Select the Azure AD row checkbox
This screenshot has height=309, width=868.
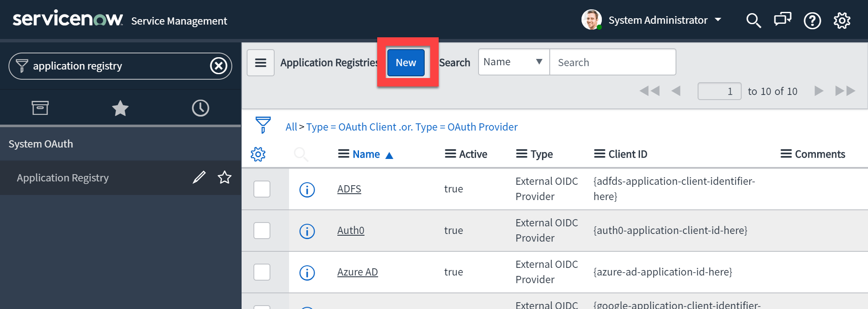point(262,272)
